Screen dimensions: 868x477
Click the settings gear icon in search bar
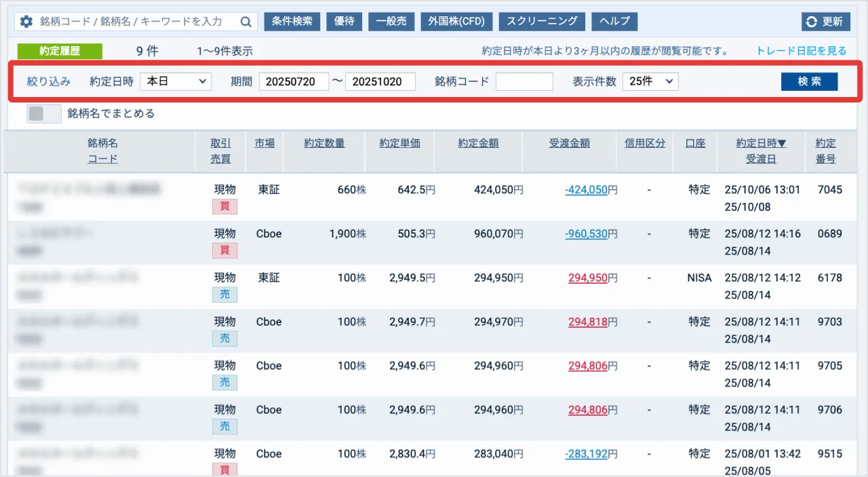coord(26,22)
